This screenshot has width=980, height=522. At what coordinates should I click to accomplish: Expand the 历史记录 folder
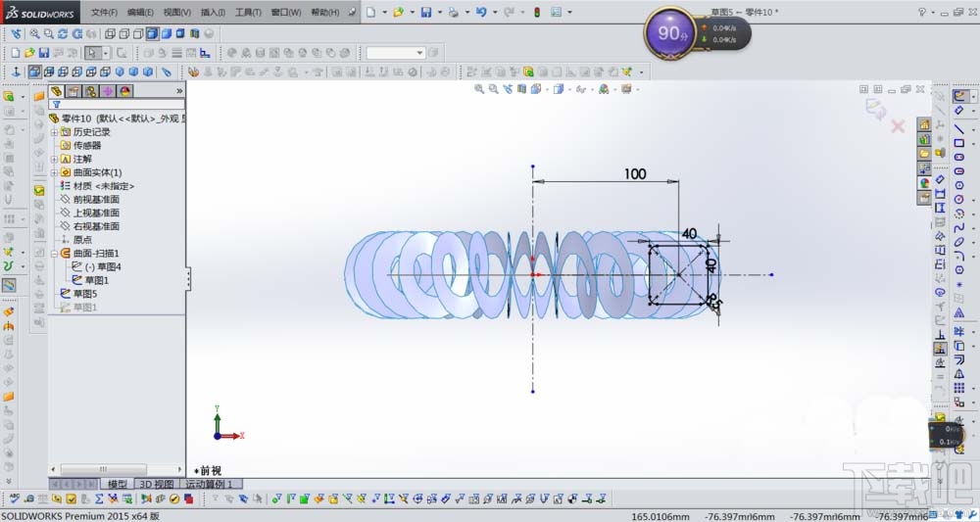54,132
